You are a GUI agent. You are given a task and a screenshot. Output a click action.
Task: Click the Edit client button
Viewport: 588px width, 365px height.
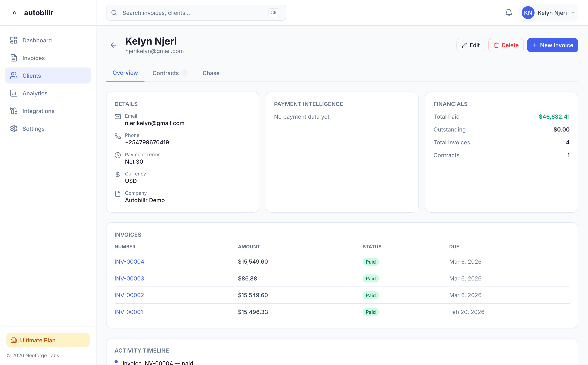(x=470, y=45)
